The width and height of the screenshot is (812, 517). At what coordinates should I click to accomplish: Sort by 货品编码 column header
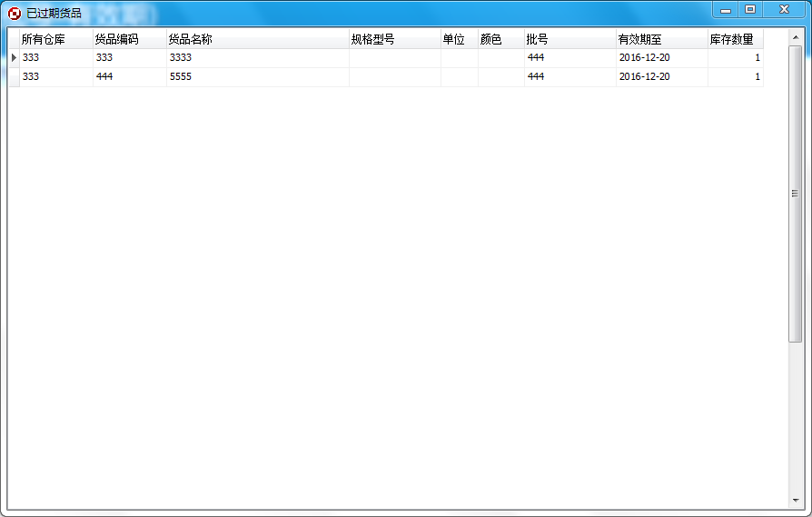tap(130, 39)
